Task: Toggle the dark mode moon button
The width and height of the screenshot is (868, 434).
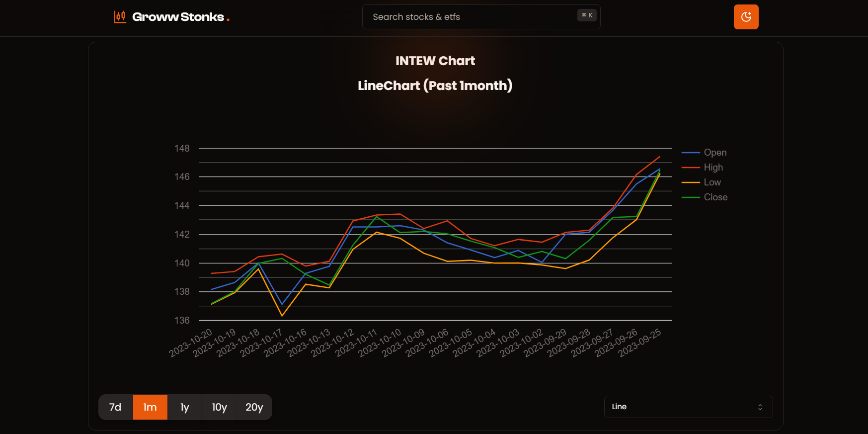Action: 746,17
